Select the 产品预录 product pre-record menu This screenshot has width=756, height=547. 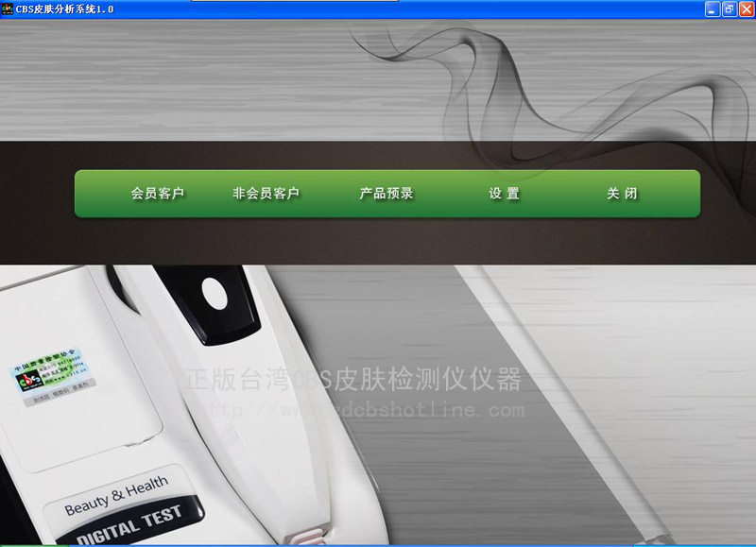point(387,194)
